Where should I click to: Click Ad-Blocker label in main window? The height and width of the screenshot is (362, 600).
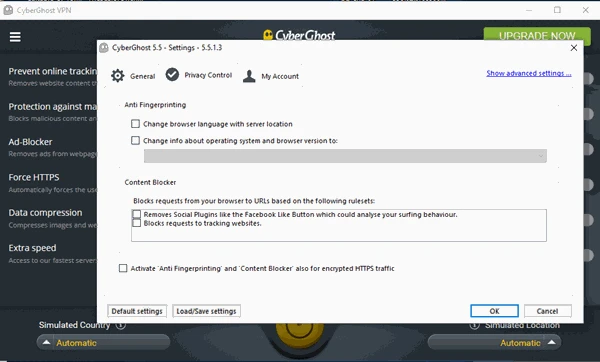click(30, 142)
